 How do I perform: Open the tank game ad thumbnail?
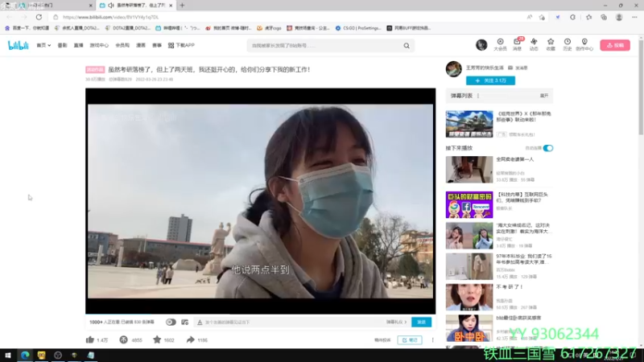[469, 124]
